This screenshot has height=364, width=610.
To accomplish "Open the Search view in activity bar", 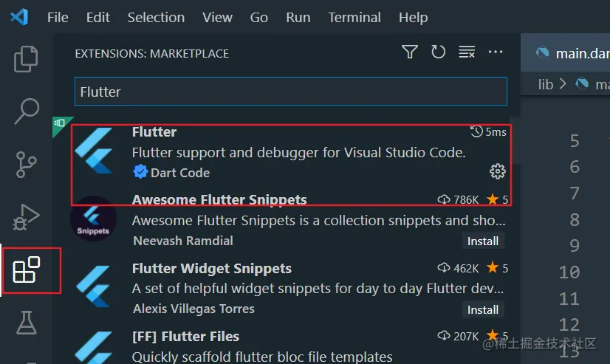I will point(27,111).
